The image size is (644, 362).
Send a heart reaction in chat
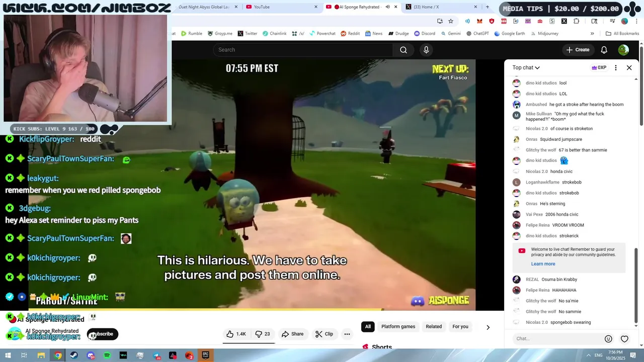tap(624, 339)
